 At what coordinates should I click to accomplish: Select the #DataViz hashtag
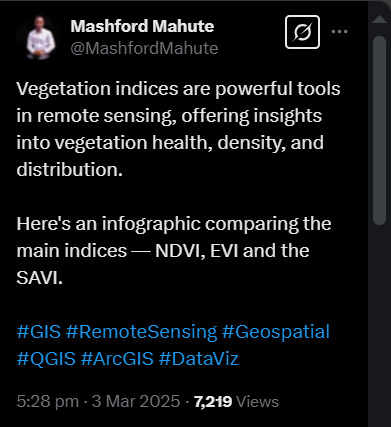[199, 359]
